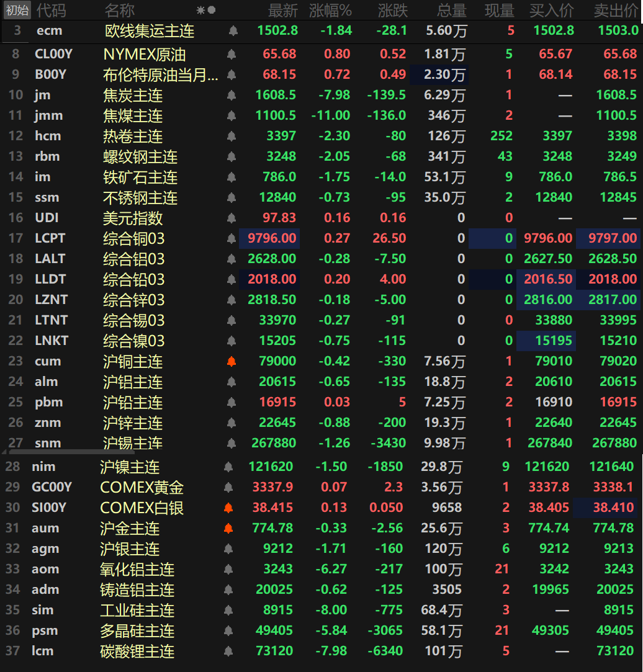The height and width of the screenshot is (672, 643).
Task: Sort by the 涨幅% column header
Action: click(330, 11)
